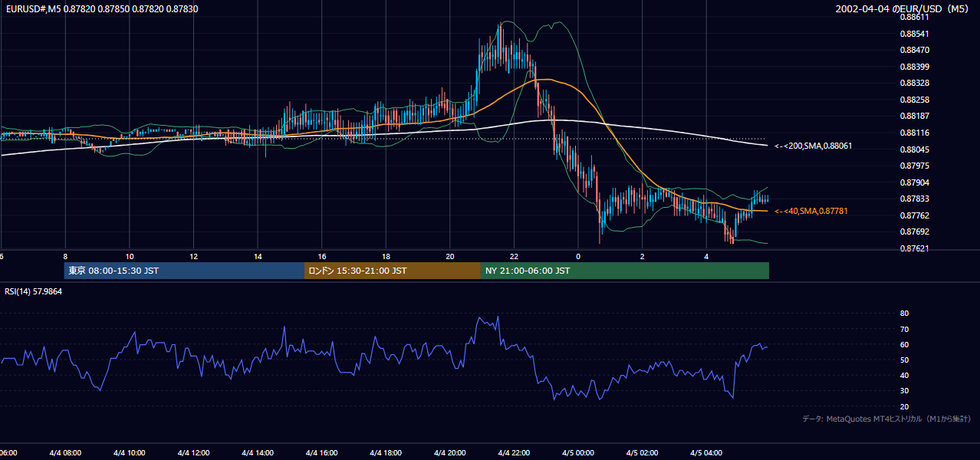Click price axis value 0.88611
The height and width of the screenshot is (460, 980).
click(x=915, y=17)
